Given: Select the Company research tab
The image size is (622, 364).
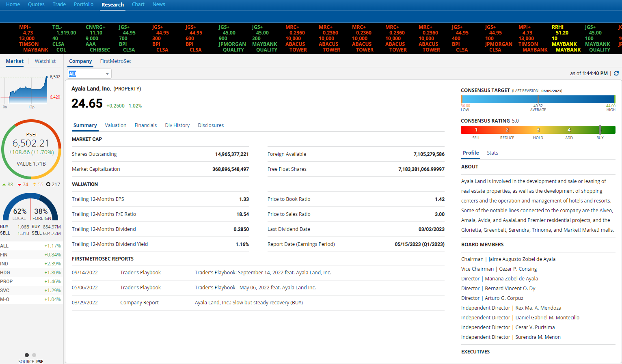Looking at the screenshot, I should 80,61.
